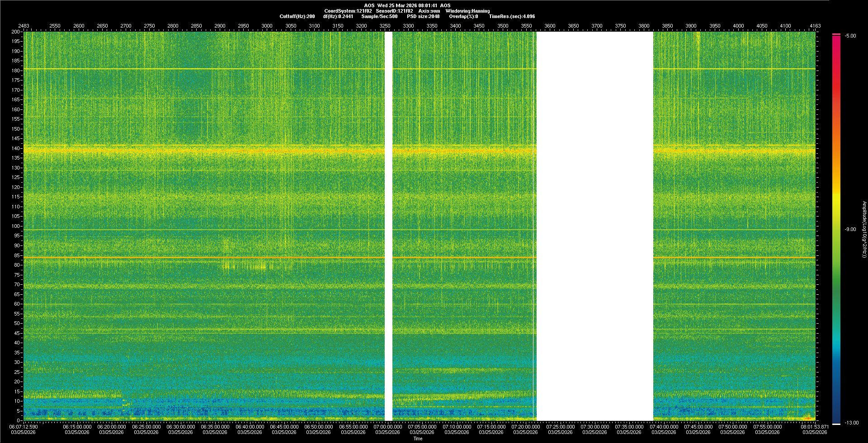The height and width of the screenshot is (443, 868).
Task: Select the 06:30:00.000 time axis label
Action: (x=181, y=427)
